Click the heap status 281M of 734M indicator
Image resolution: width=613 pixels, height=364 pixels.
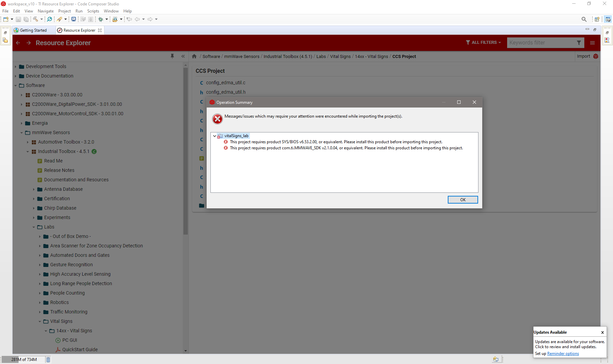pos(24,360)
